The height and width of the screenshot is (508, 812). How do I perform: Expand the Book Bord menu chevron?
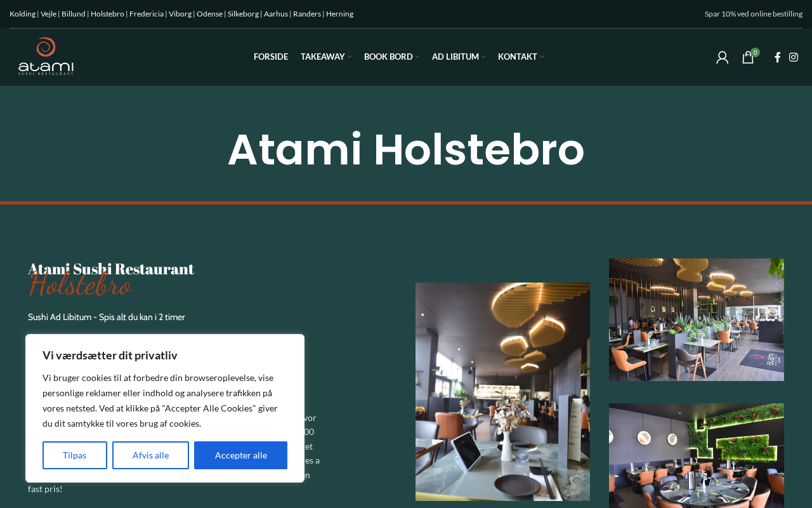(417, 57)
